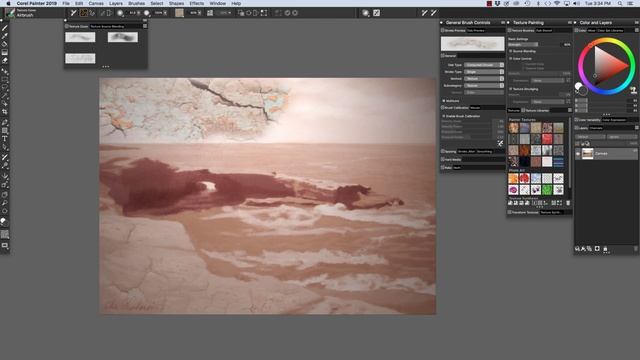Open the Brushes menu
Viewport: 640px width, 360px height.
tap(136, 3)
